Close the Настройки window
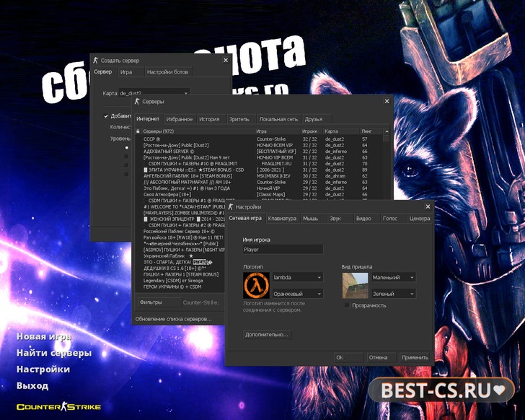Image resolution: width=525 pixels, height=420 pixels. click(x=428, y=206)
